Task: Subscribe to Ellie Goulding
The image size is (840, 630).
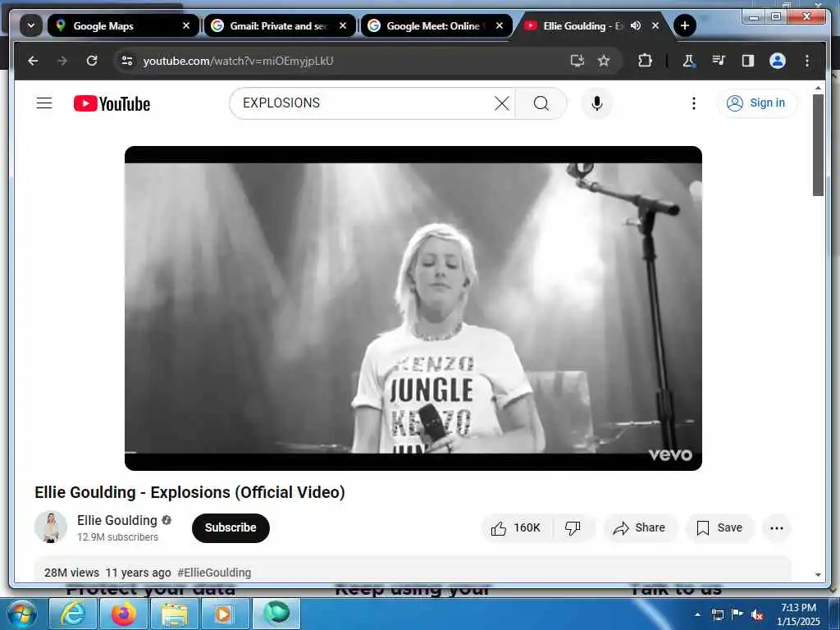Action: (231, 527)
